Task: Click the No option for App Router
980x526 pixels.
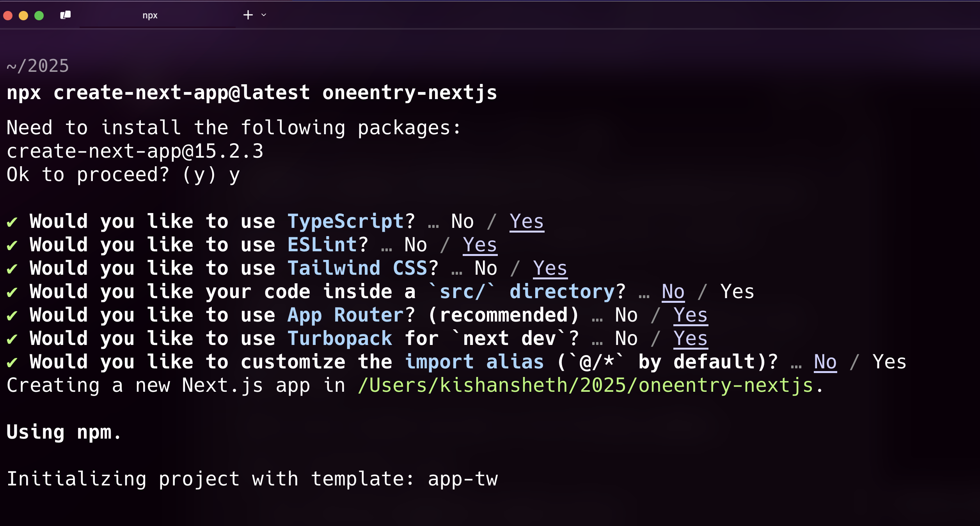Action: (x=626, y=315)
